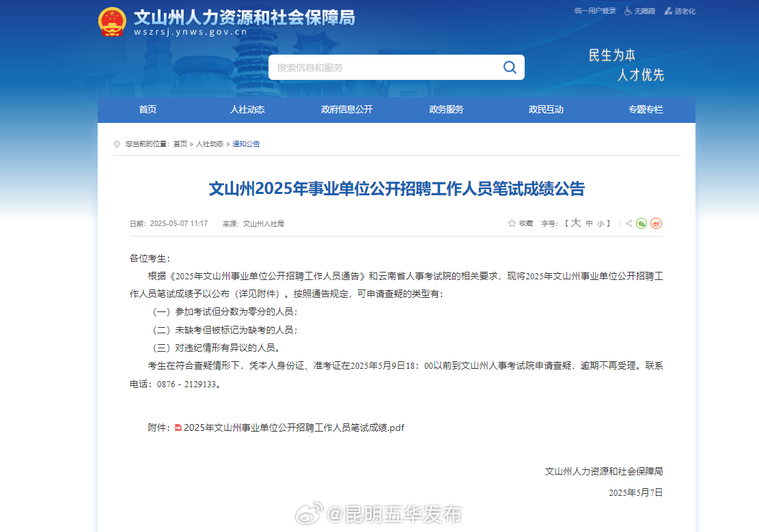Click the 无障碍 wheelchair accessibility icon
Image resolution: width=759 pixels, height=532 pixels.
tap(628, 11)
